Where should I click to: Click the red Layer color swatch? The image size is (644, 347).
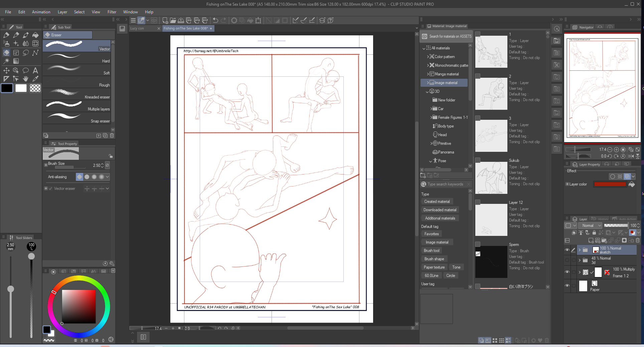tap(610, 184)
